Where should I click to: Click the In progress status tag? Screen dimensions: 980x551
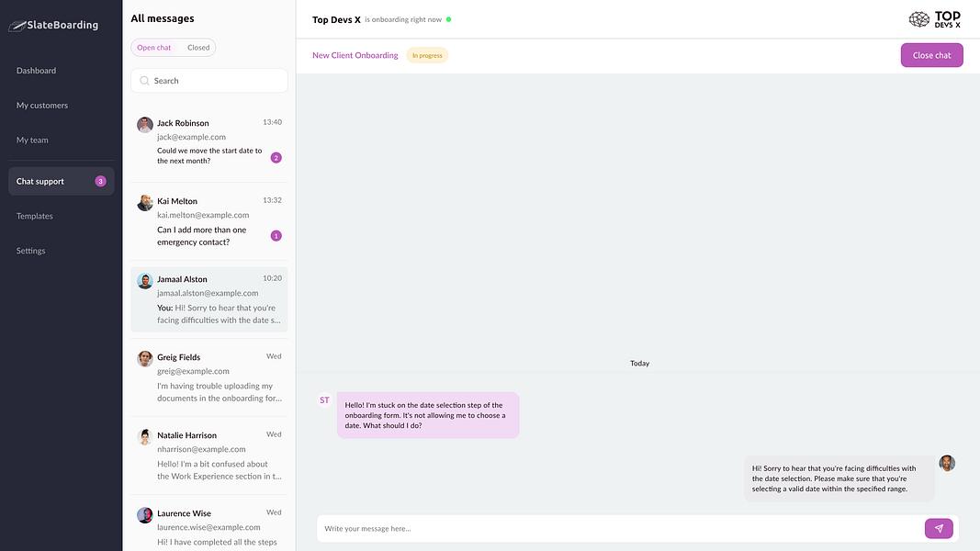[427, 55]
